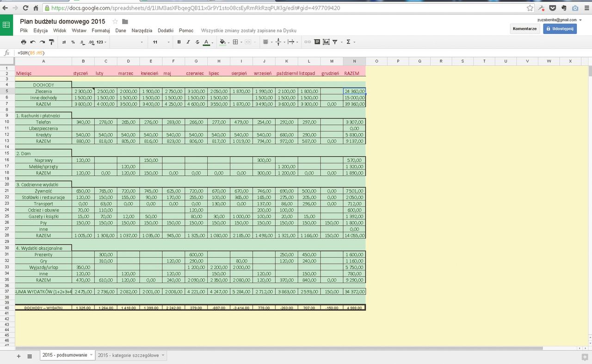Undo the last action
This screenshot has height=364, width=592.
(33, 42)
